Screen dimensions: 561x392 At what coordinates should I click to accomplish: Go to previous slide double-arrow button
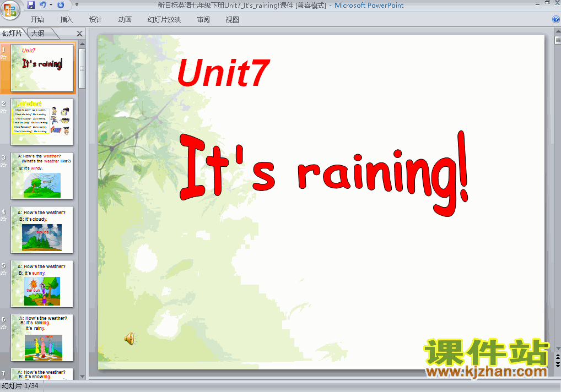click(x=558, y=357)
